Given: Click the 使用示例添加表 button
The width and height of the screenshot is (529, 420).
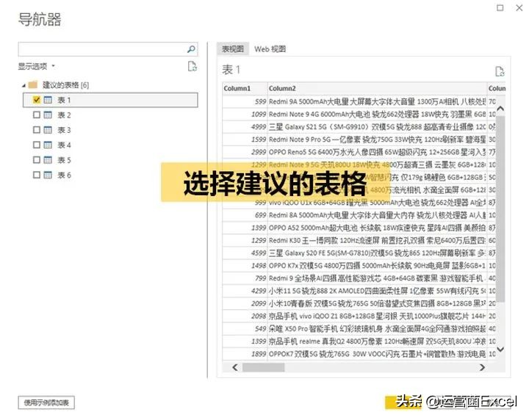Looking at the screenshot, I should point(46,402).
